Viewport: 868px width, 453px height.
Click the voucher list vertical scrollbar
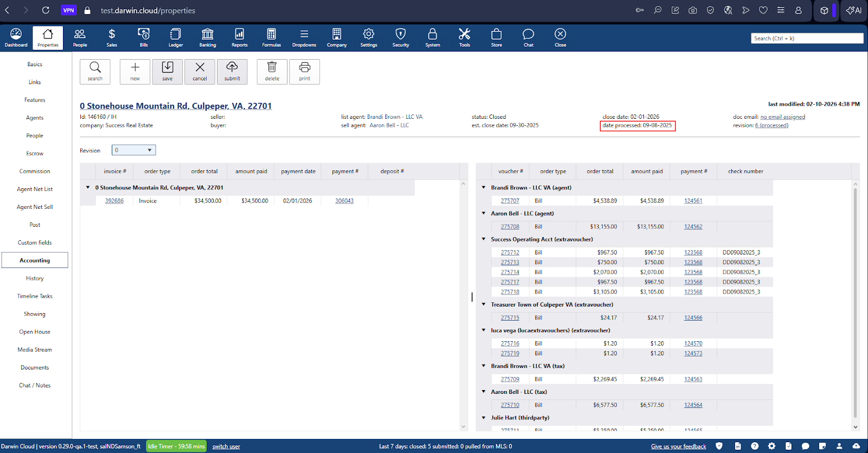point(856,304)
